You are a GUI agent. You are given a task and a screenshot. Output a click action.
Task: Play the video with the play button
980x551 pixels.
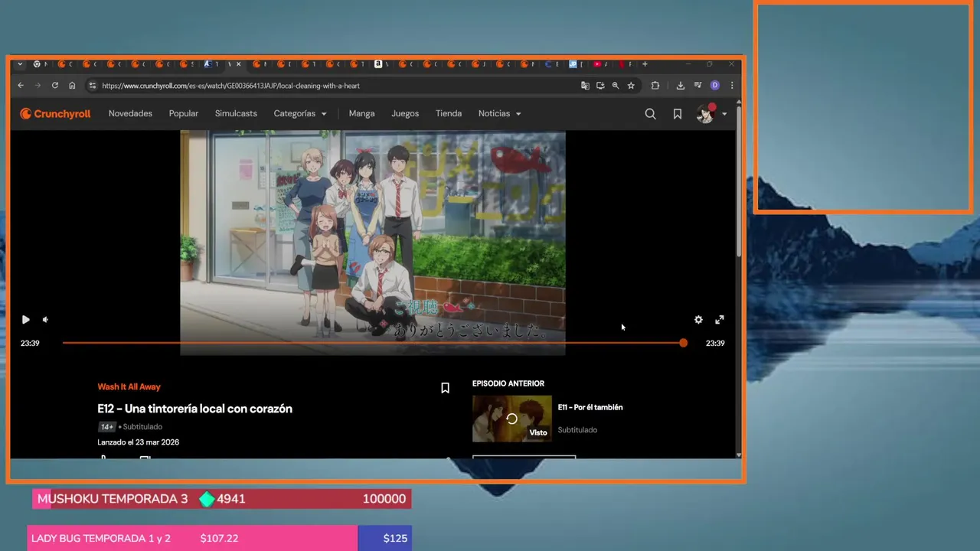[25, 320]
